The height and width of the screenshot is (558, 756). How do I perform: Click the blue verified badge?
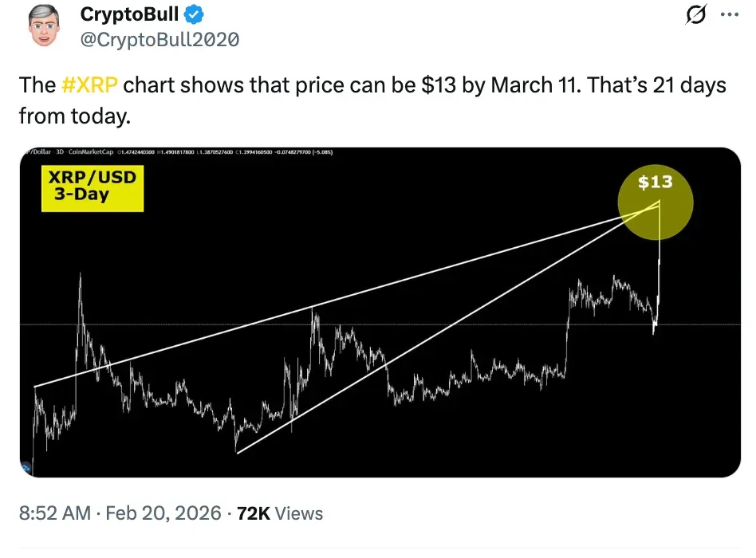195,14
